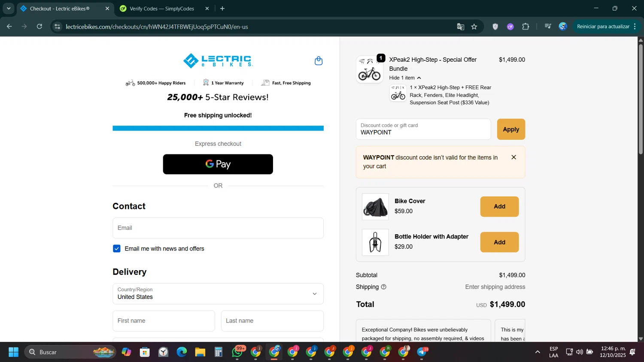Add the Bike Cover to cart

point(499,207)
